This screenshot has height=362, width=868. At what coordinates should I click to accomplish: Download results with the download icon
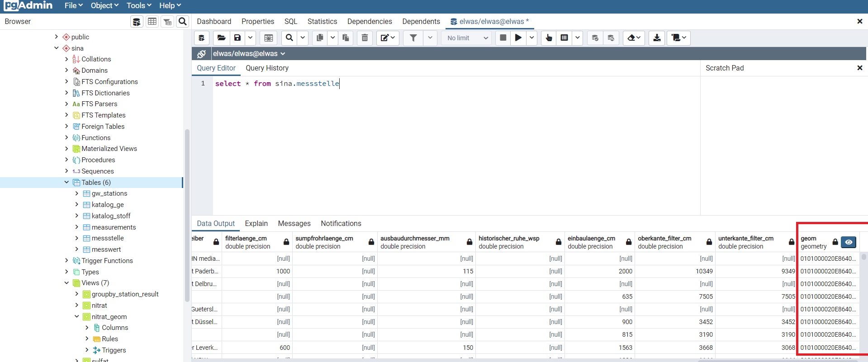[x=657, y=38]
